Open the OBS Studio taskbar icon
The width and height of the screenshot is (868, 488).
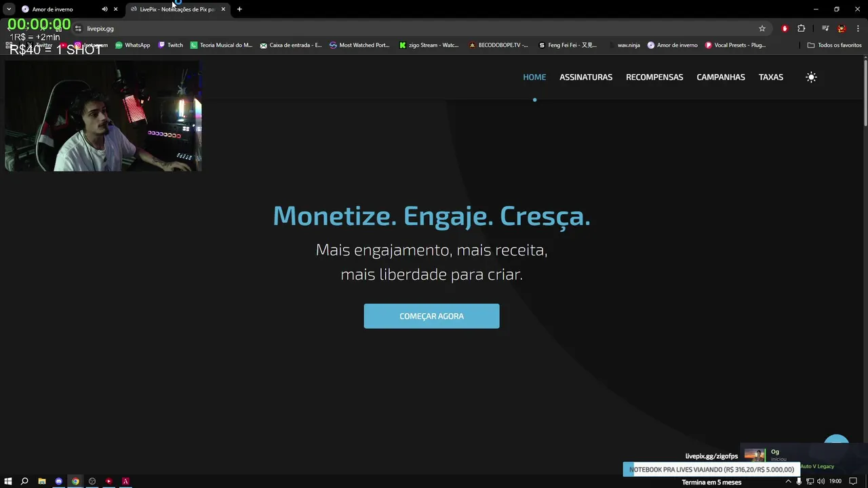tap(92, 481)
